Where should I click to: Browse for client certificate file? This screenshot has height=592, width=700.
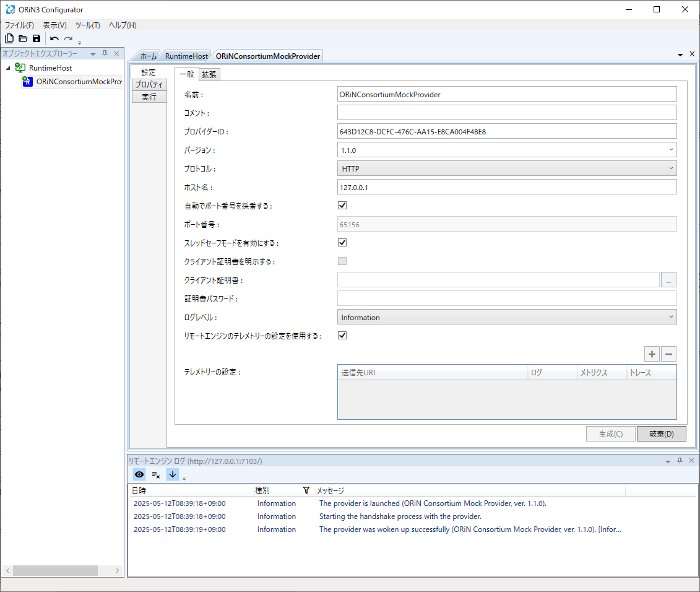(x=668, y=280)
